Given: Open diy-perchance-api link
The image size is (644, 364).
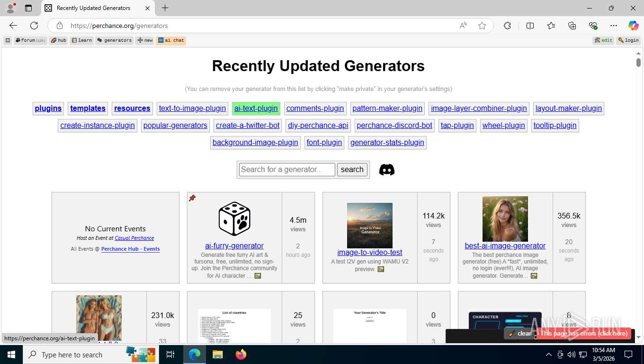Looking at the screenshot, I should 318,126.
